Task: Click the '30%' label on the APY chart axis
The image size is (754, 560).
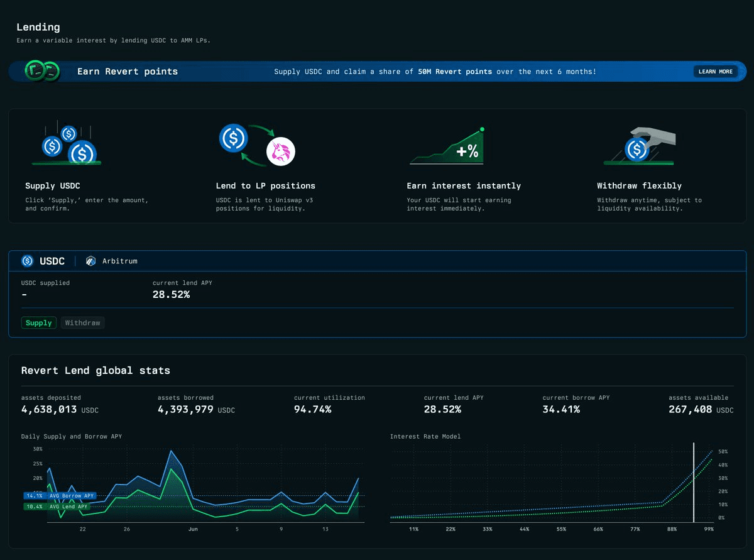Action: coord(38,449)
